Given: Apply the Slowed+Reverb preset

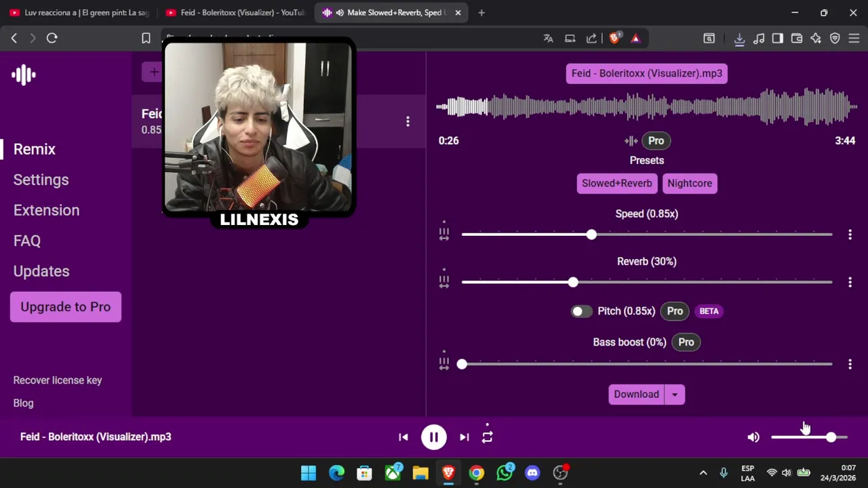Looking at the screenshot, I should 616,184.
